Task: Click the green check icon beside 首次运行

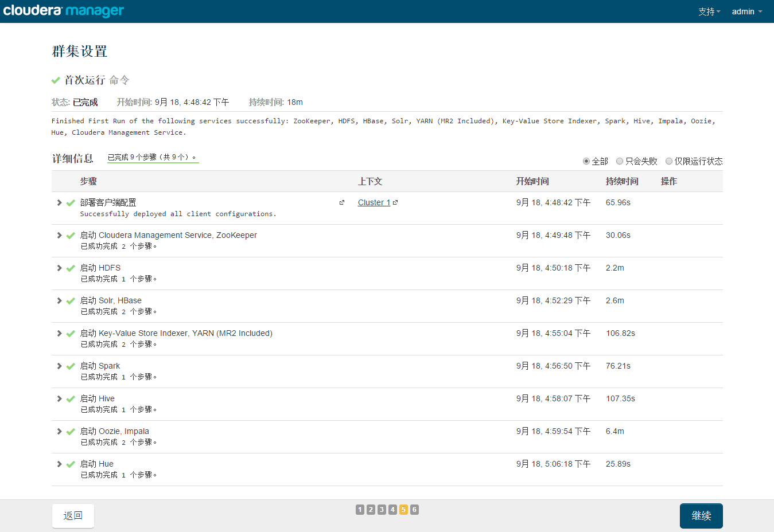Action: (56, 80)
